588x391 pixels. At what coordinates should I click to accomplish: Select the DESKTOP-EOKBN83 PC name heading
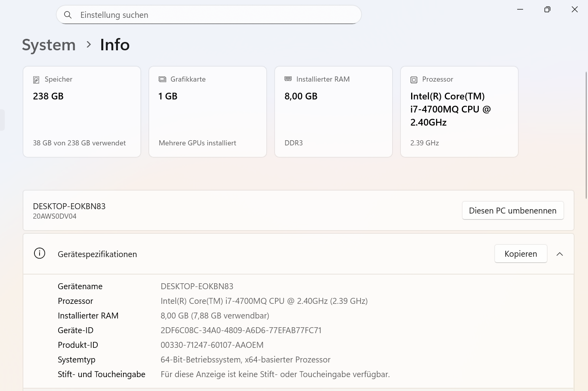(69, 206)
